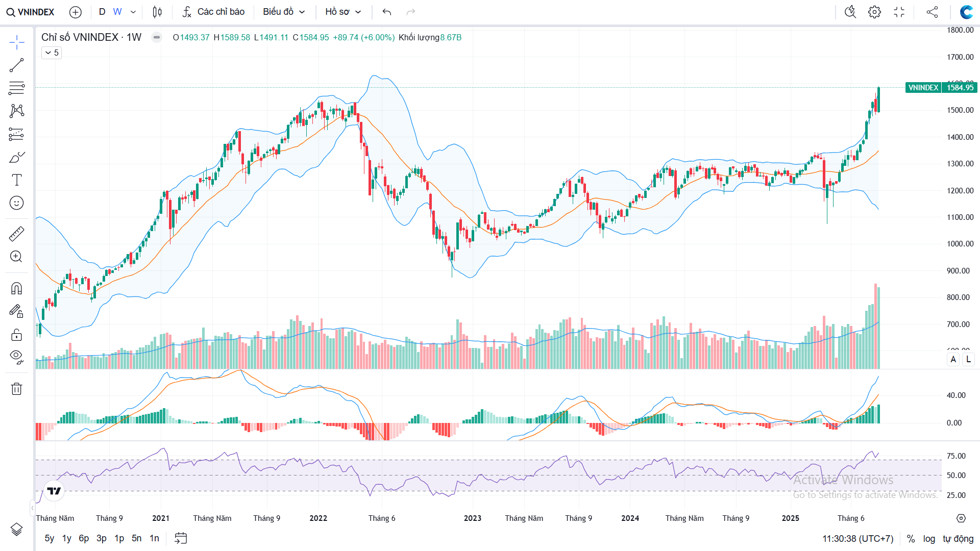Open the Fibonacci retracement tool
980x551 pixels.
16,88
